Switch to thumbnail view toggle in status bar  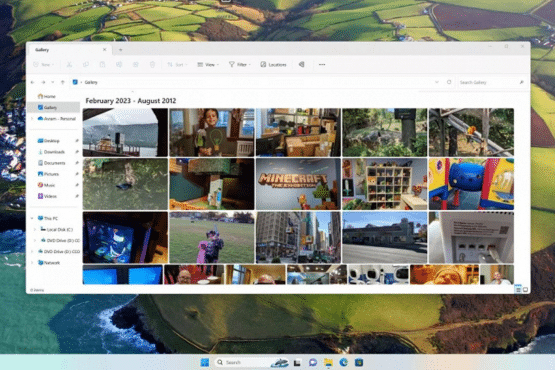tap(525, 290)
